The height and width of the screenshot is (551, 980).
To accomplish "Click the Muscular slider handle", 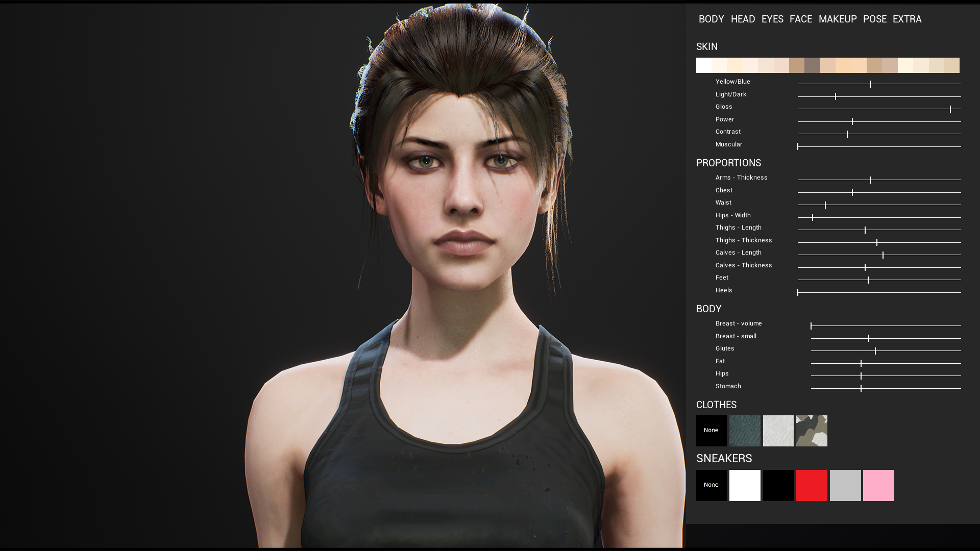I will pyautogui.click(x=798, y=146).
